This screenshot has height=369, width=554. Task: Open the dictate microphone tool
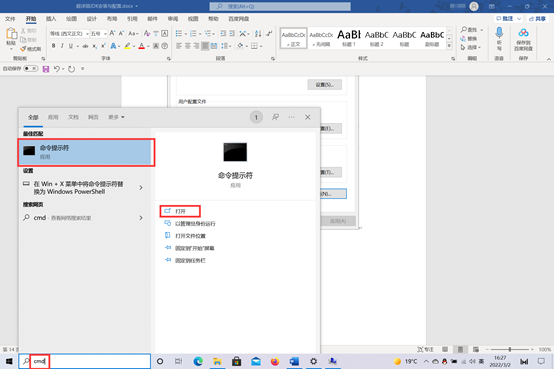point(499,39)
